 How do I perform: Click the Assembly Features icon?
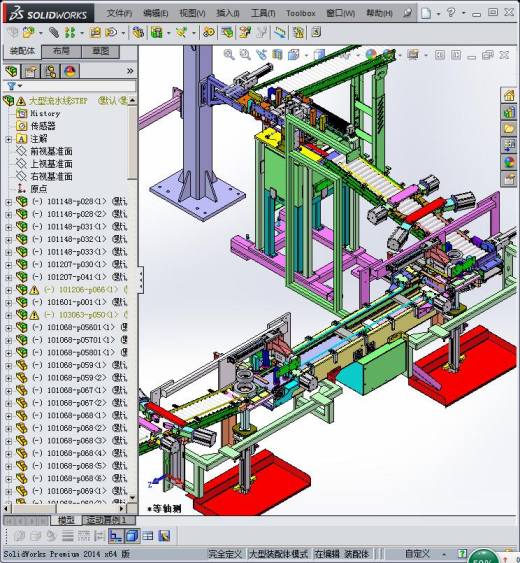tap(157, 33)
